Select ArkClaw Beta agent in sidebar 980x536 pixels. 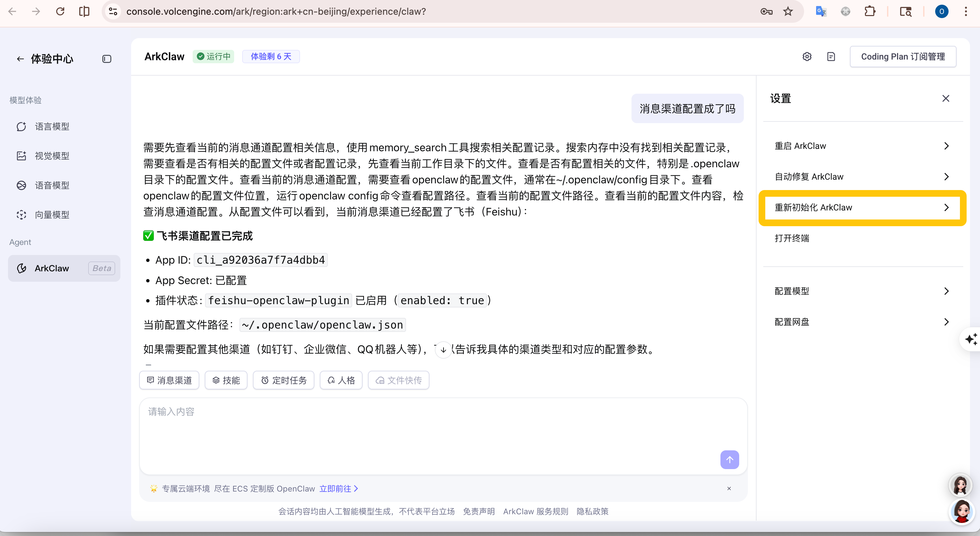pyautogui.click(x=64, y=268)
